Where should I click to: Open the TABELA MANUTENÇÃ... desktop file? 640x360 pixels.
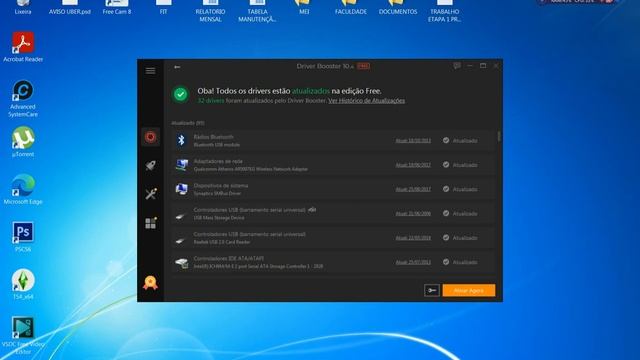(257, 11)
